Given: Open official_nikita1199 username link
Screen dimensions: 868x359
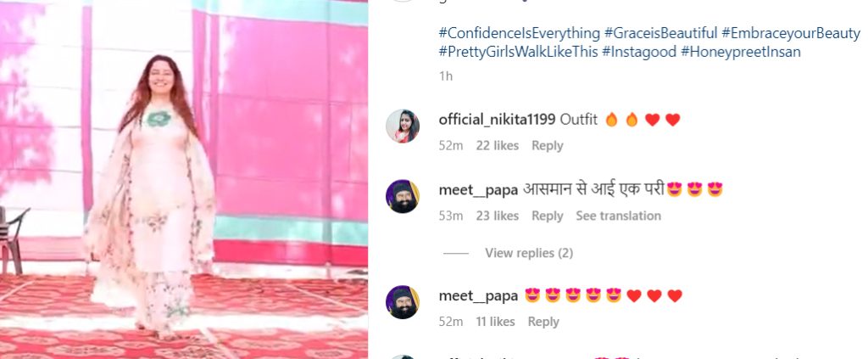Looking at the screenshot, I should 497,120.
